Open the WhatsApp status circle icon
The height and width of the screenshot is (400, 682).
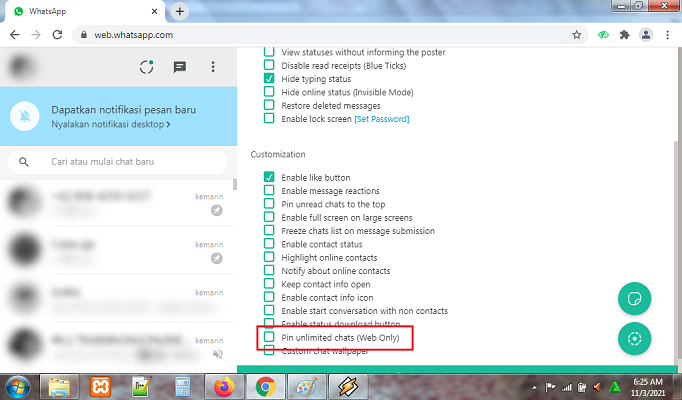pos(147,67)
